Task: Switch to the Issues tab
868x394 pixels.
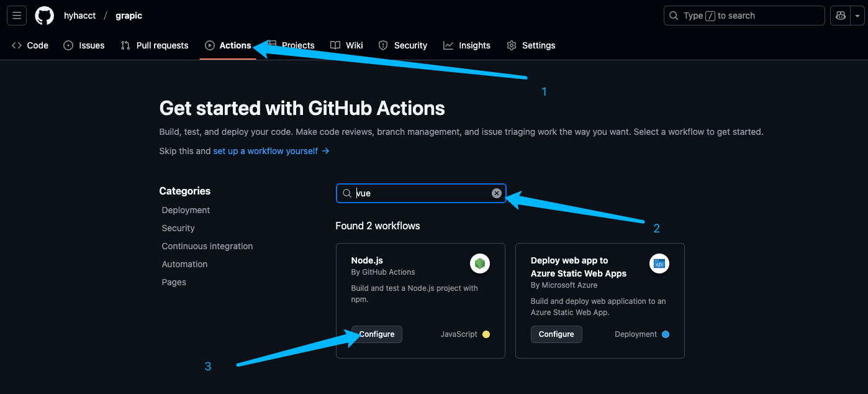Action: pos(84,45)
